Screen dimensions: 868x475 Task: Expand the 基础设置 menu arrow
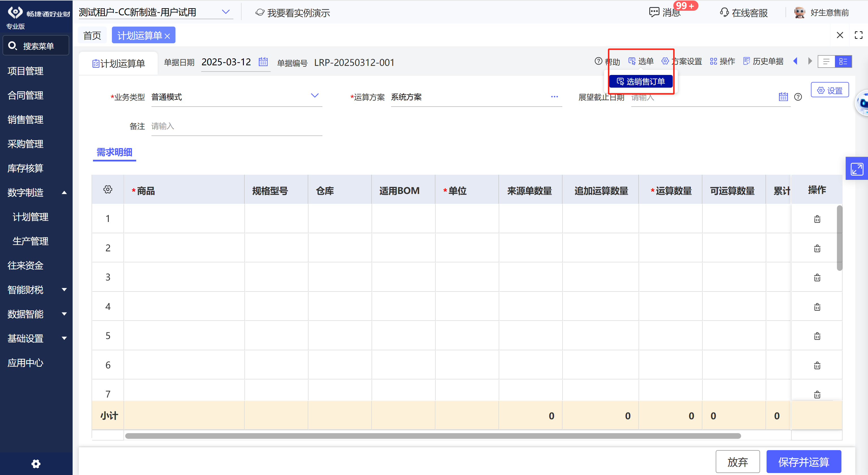point(64,338)
